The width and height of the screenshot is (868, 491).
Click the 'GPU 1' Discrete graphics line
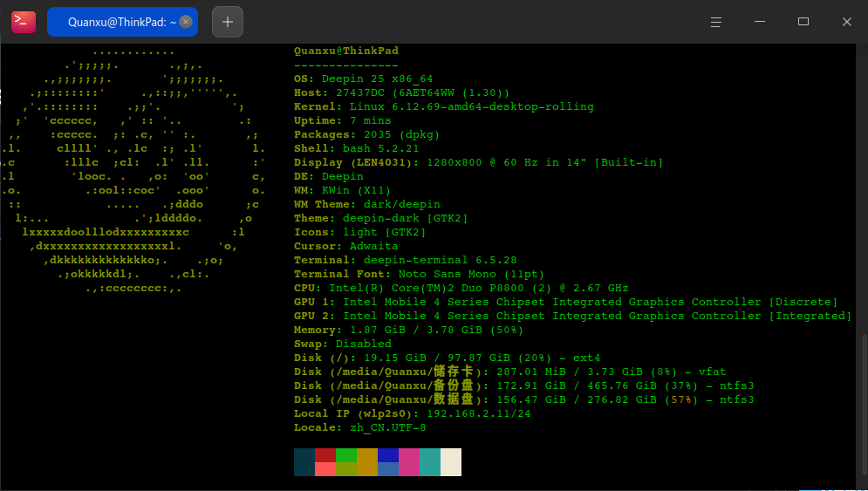point(566,302)
